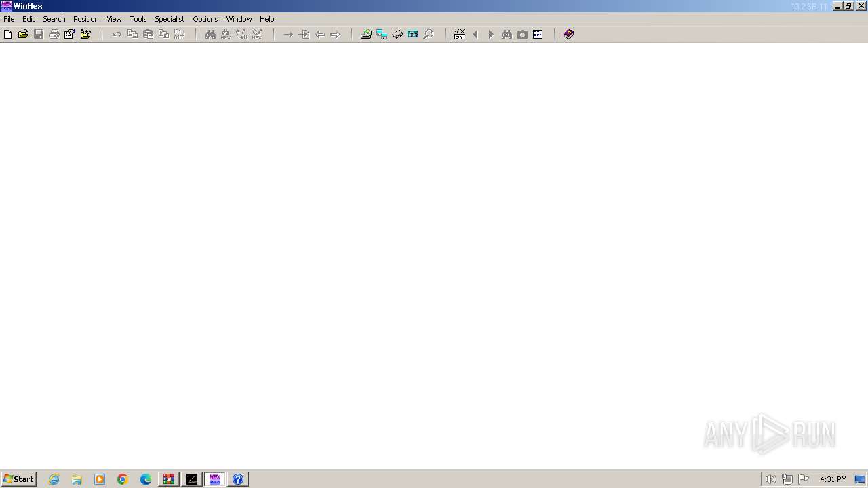
Task: Open the Search menu
Action: pyautogui.click(x=54, y=19)
